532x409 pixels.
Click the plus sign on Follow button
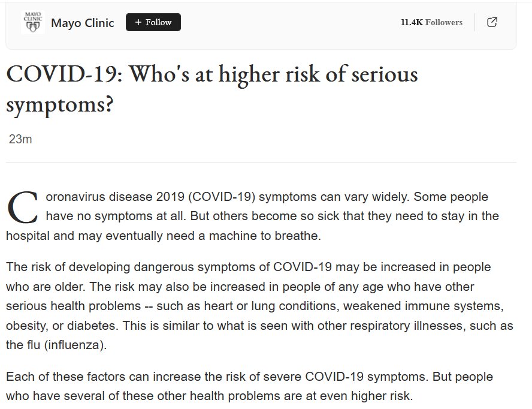pyautogui.click(x=138, y=22)
